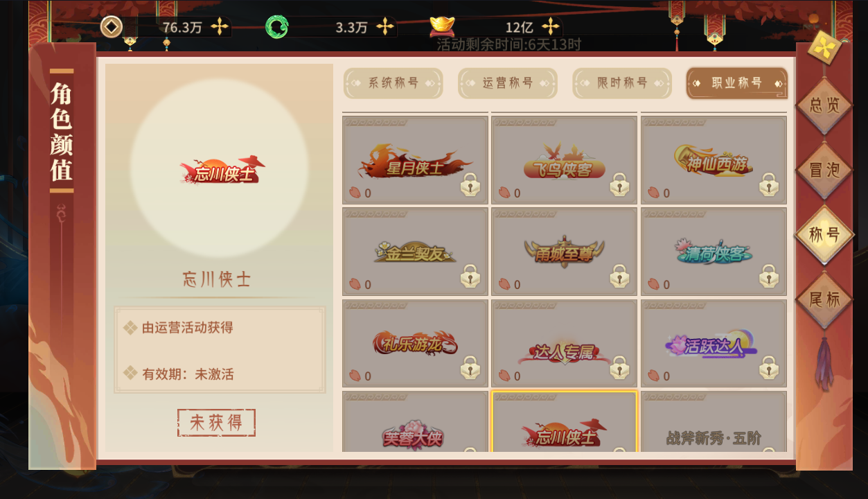Switch to the 系统称号 tab

pyautogui.click(x=393, y=83)
